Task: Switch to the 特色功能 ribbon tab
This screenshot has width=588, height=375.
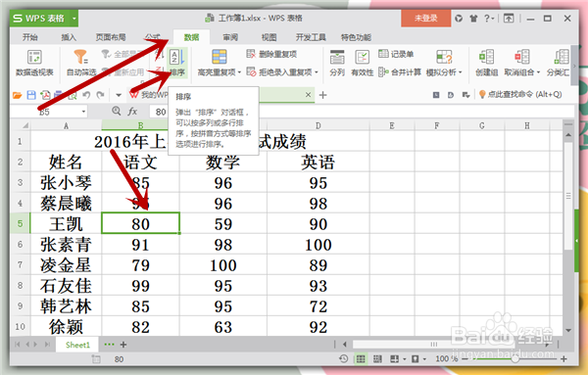Action: click(356, 37)
